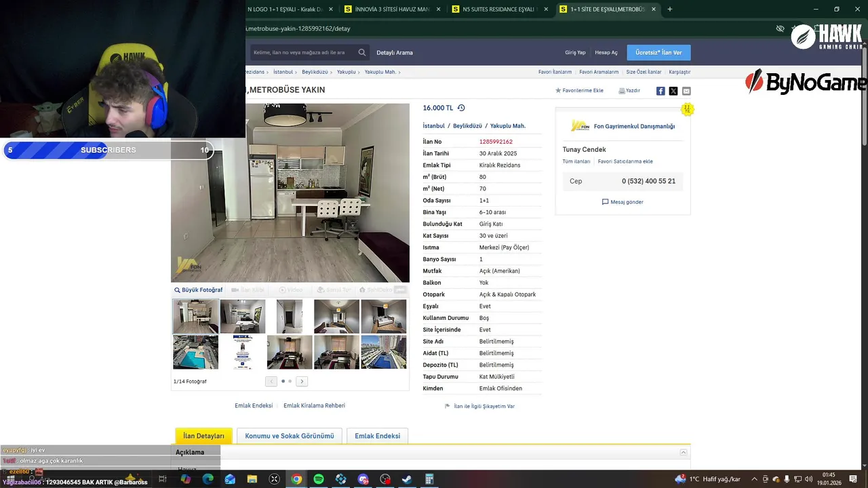Screen dimensions: 868x488
Task: Close the N5 SUITES RESIDANCE browser tab
Action: (x=546, y=9)
